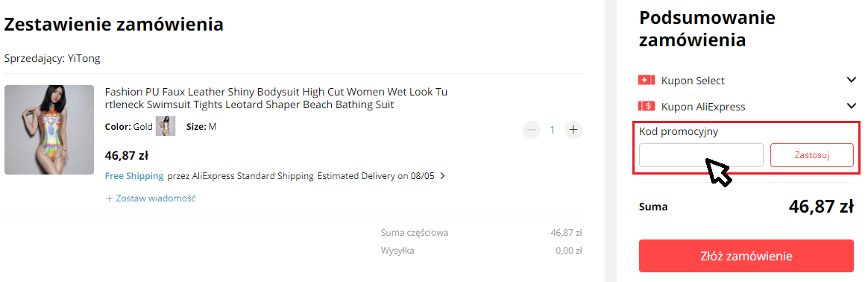
Task: Decrease quantity with the minus button
Action: pos(532,131)
